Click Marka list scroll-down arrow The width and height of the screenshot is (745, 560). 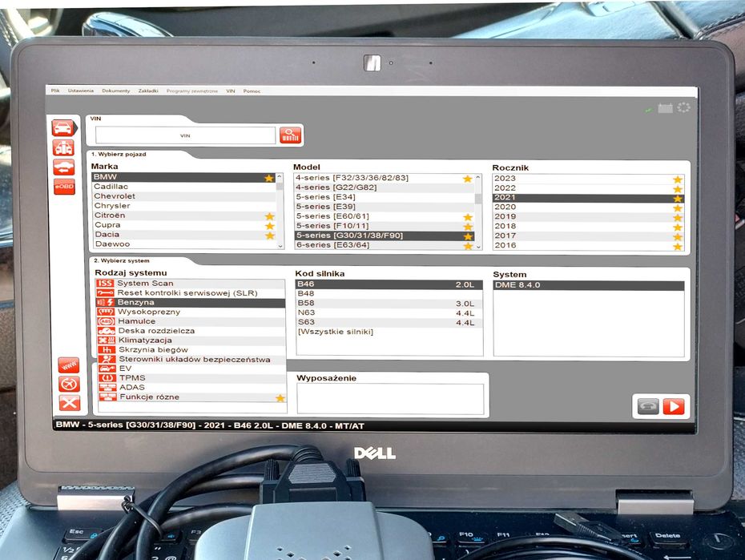click(280, 246)
